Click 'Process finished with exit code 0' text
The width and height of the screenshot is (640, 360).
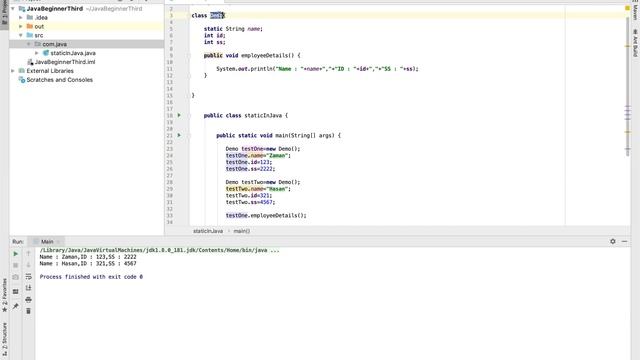coord(91,277)
